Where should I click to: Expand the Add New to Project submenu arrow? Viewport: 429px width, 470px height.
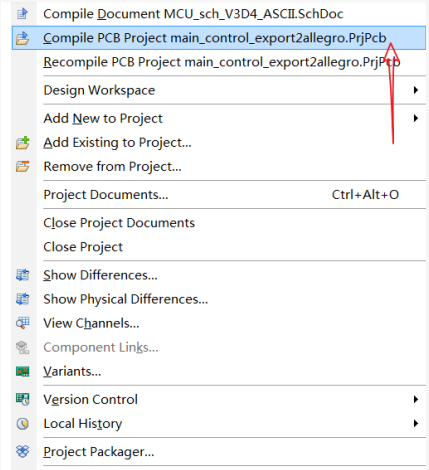tap(415, 118)
